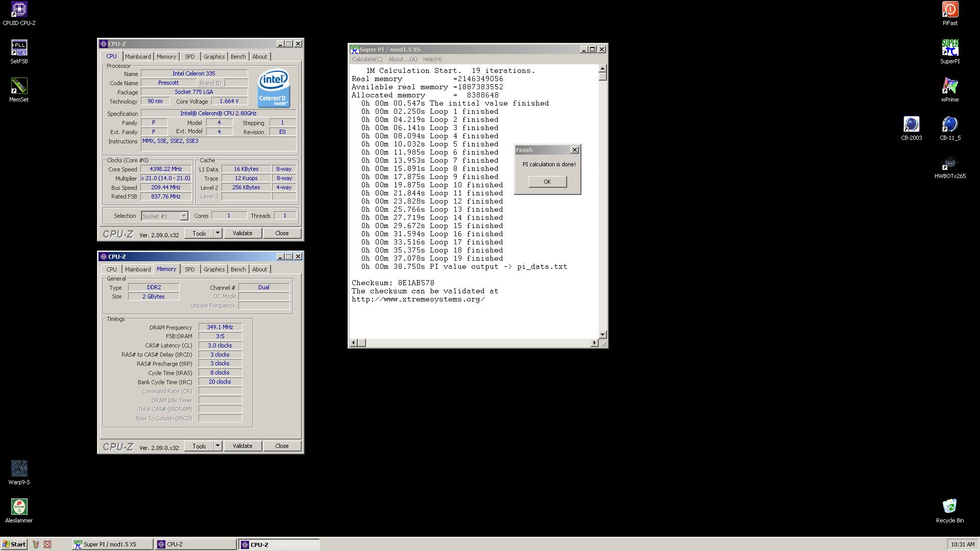This screenshot has width=980, height=551.
Task: Click scroll down arrow in Super PI
Action: tap(603, 335)
